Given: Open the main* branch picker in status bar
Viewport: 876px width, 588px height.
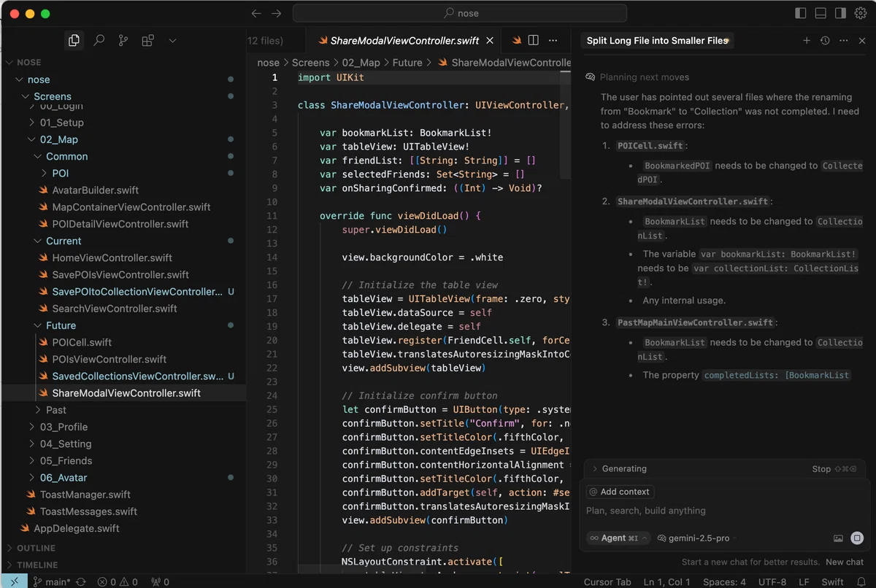Looking at the screenshot, I should click(x=52, y=582).
